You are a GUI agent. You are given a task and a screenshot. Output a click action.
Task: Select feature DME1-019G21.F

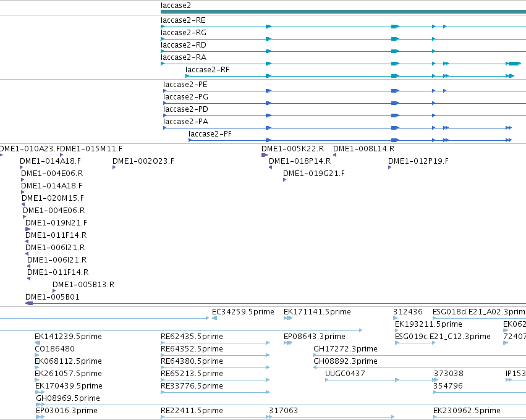point(313,174)
